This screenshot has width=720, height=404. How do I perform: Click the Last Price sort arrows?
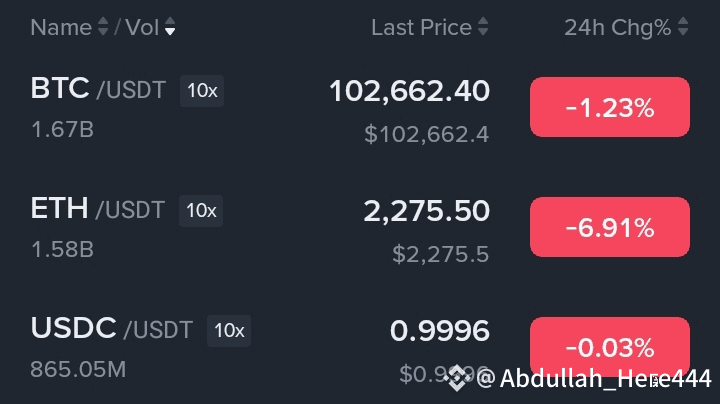[x=484, y=28]
